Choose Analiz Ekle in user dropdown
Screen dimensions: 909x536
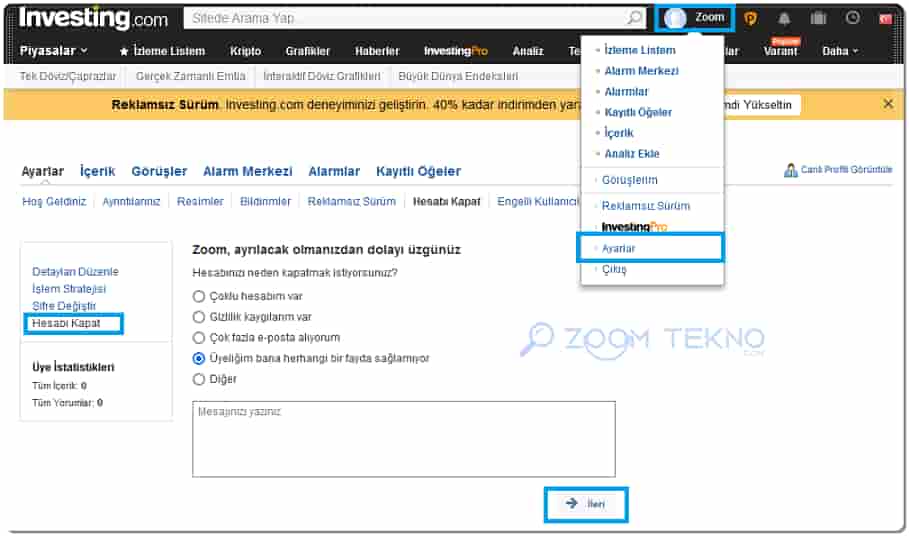pyautogui.click(x=632, y=154)
